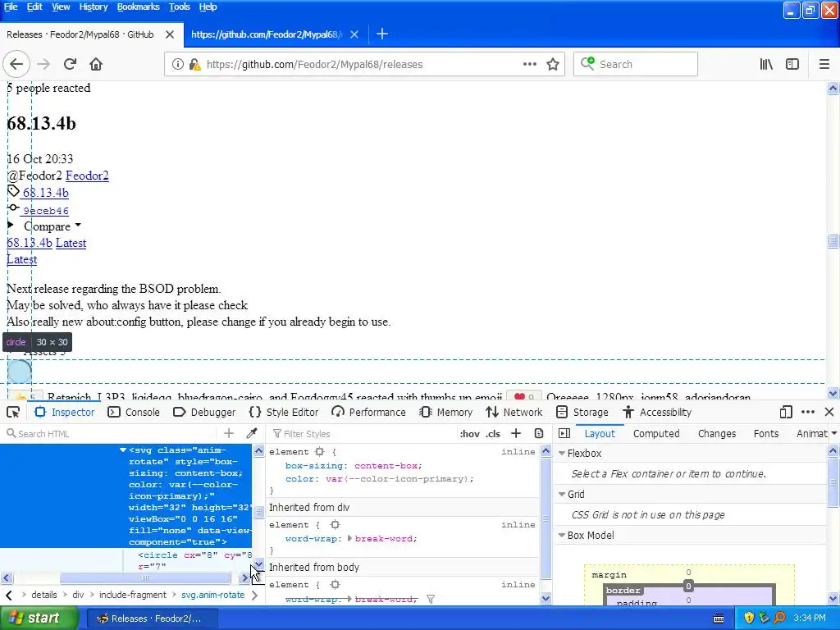Toggle .cls class panel
Screen dimensions: 840x630
(493, 434)
